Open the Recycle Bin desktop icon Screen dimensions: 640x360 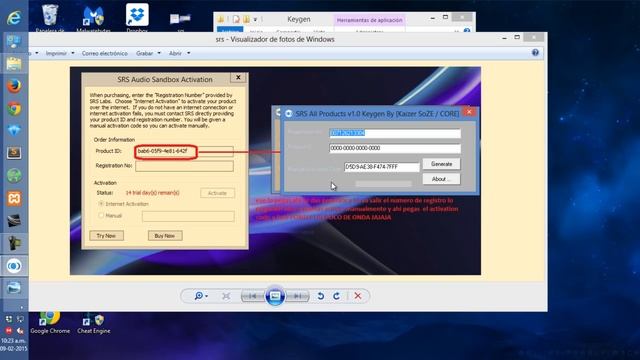click(x=50, y=18)
